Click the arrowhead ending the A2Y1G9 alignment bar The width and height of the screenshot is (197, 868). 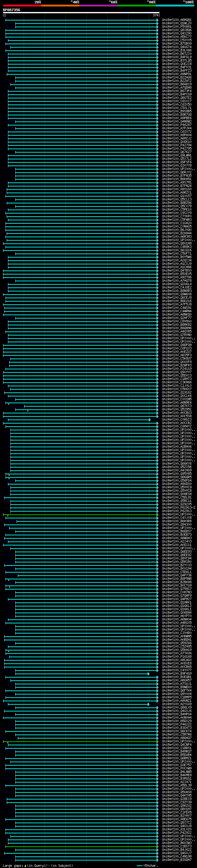[x=148, y=704]
